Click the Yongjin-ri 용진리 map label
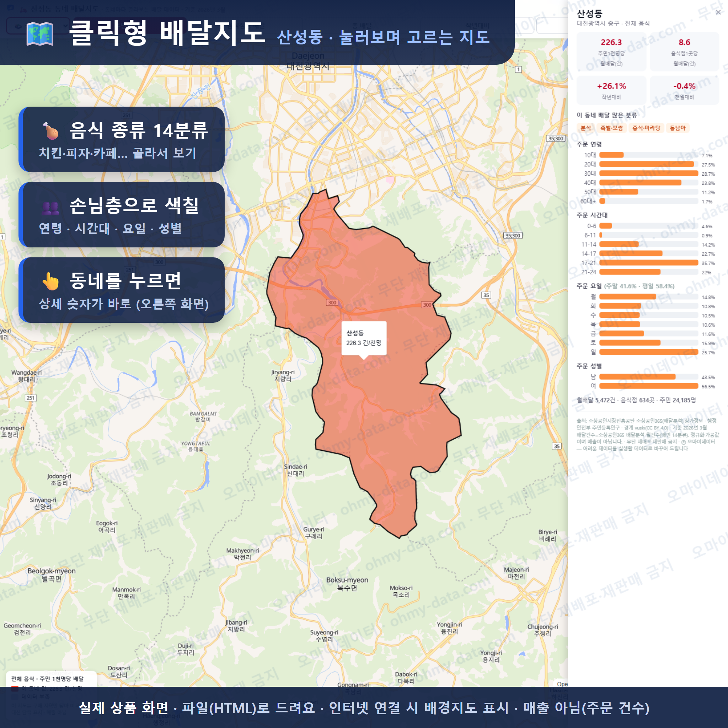This screenshot has height=728, width=728. (x=450, y=628)
